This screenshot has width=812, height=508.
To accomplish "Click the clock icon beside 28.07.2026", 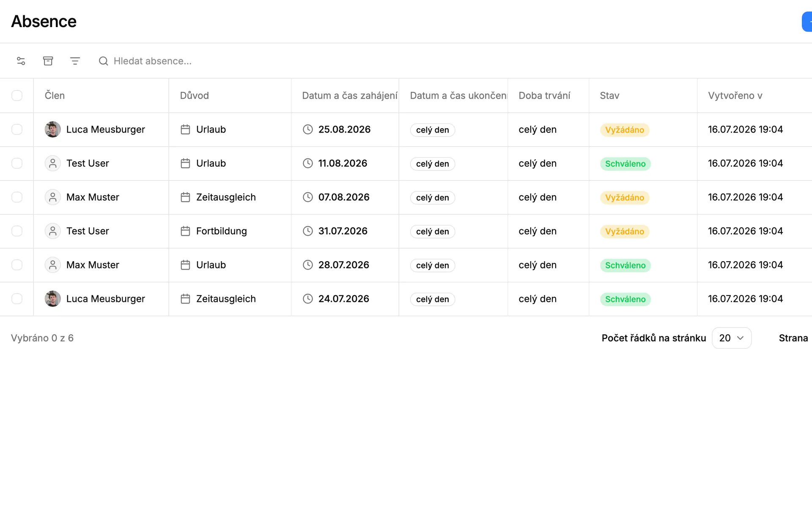I will tap(308, 265).
